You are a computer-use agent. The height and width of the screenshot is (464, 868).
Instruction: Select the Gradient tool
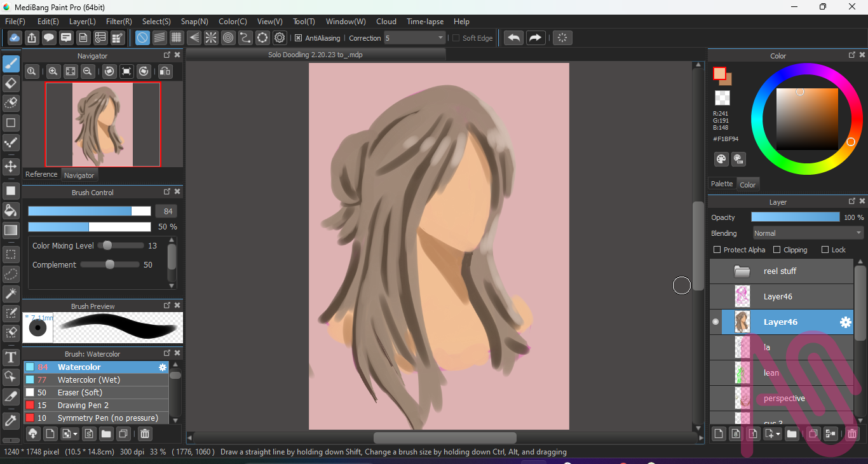tap(11, 230)
